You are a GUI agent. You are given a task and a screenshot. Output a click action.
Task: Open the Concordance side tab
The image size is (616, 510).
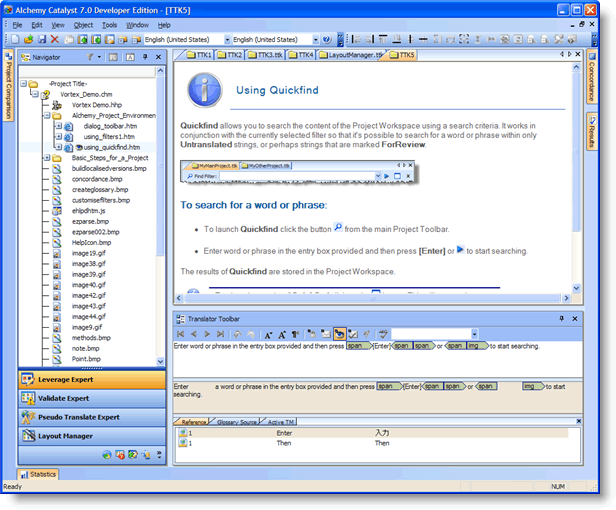[592, 77]
